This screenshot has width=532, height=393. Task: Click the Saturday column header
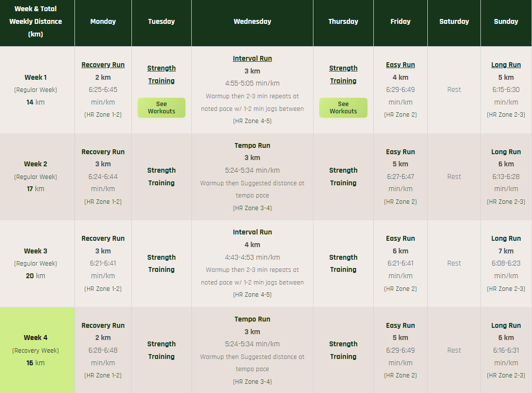pos(454,21)
